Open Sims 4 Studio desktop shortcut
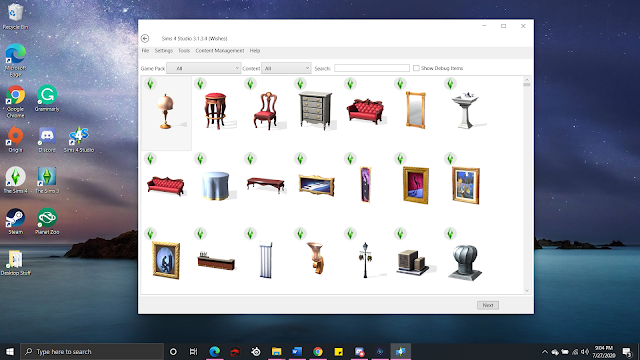This screenshot has height=360, width=640. click(x=79, y=139)
